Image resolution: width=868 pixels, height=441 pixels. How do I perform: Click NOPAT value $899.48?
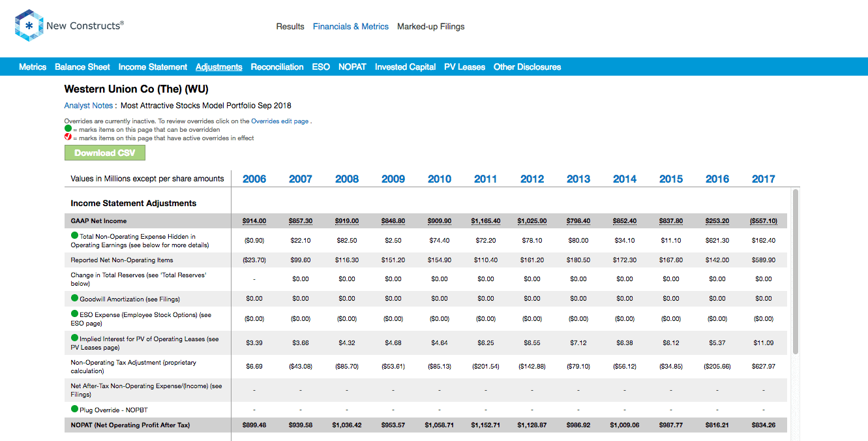pos(254,425)
